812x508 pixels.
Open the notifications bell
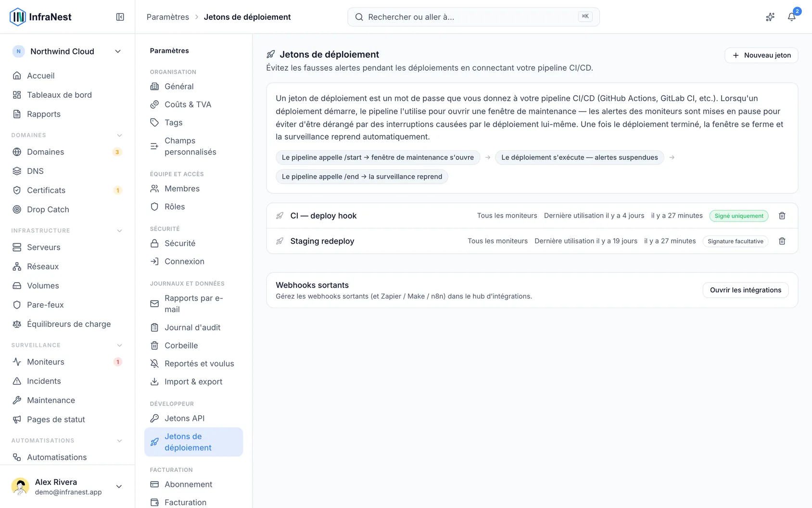tap(791, 17)
